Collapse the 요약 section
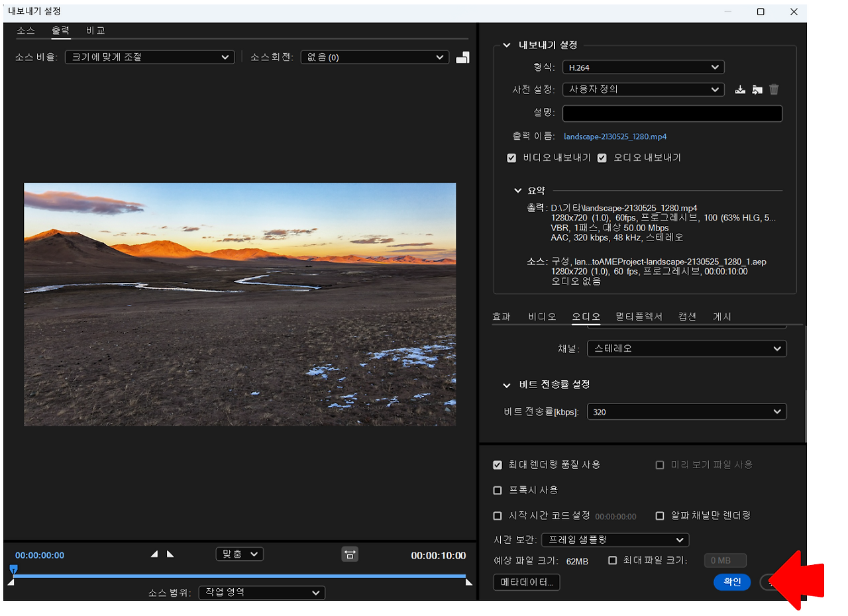Viewport: 848px width, 616px height. 518,191
